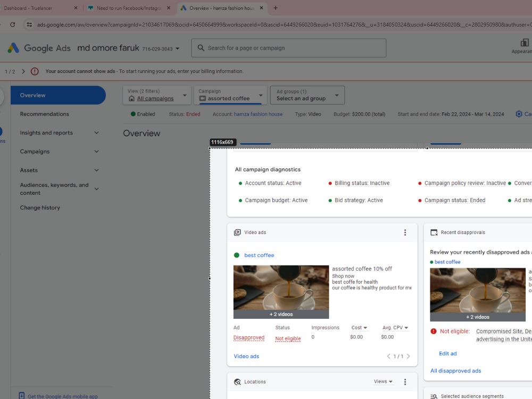Open the account switcher dropdown arrow
The height and width of the screenshot is (399, 532).
point(178,48)
